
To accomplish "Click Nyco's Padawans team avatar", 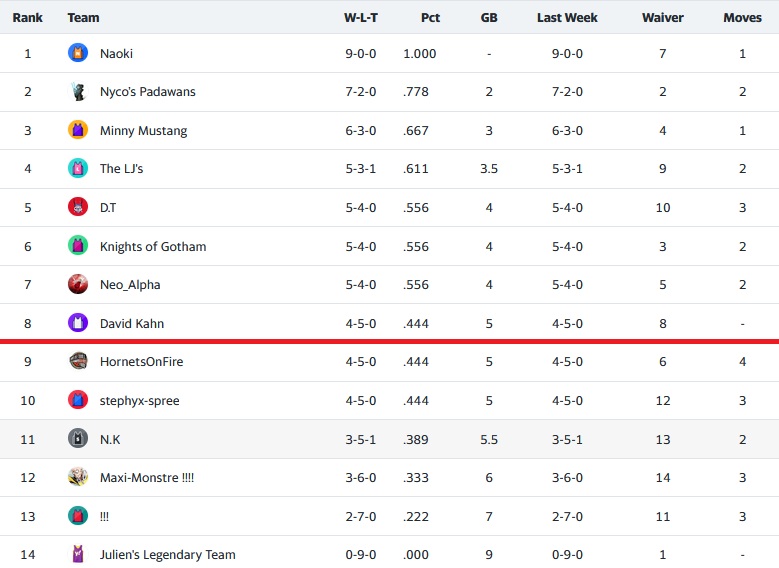I will pos(78,92).
